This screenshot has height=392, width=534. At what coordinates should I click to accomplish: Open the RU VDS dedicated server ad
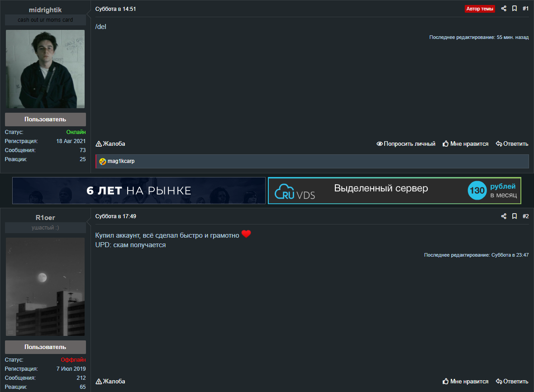point(395,191)
